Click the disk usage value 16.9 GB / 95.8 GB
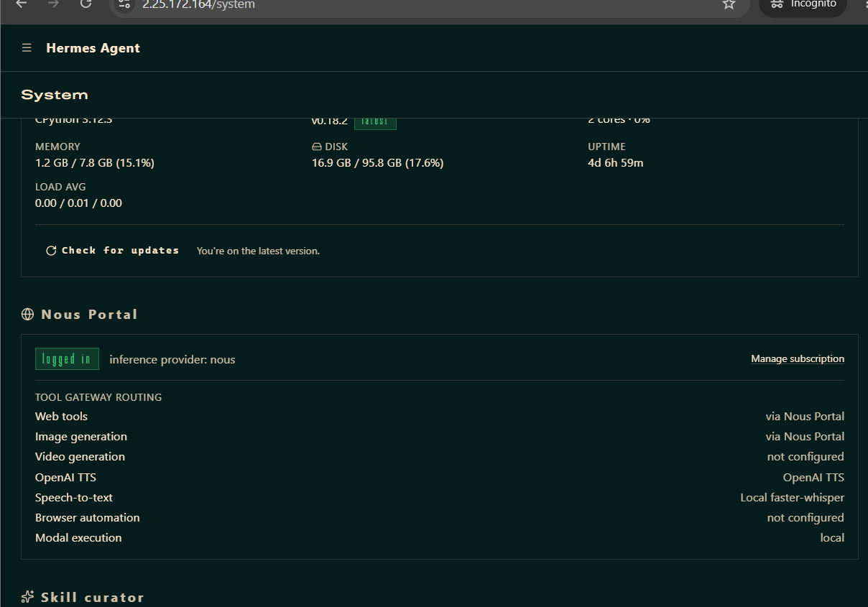 tap(377, 163)
